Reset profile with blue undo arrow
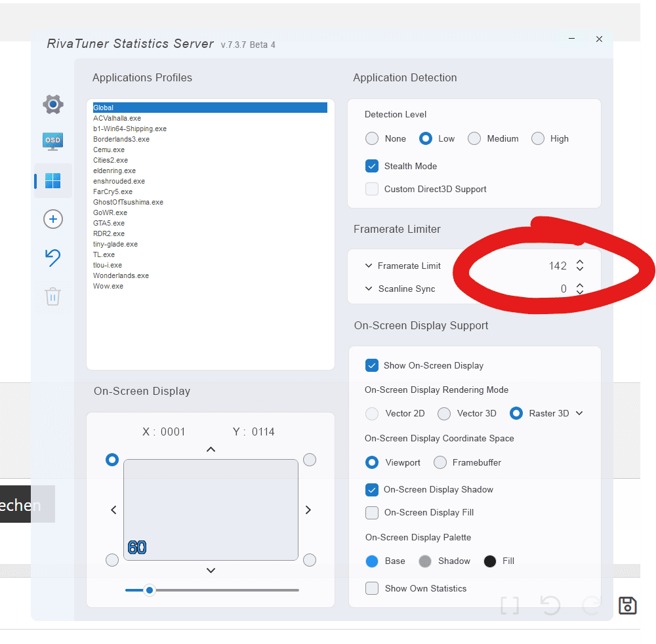 (x=52, y=258)
